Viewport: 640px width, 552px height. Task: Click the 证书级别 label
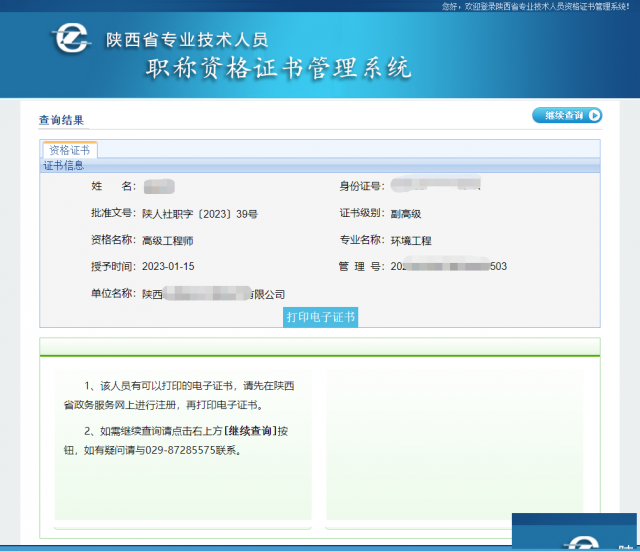click(362, 213)
